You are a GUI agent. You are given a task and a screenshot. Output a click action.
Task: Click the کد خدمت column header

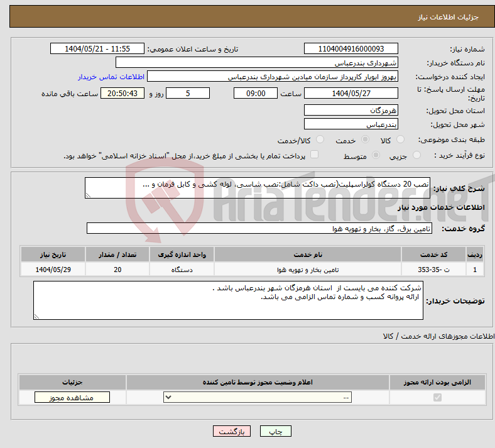(434, 254)
